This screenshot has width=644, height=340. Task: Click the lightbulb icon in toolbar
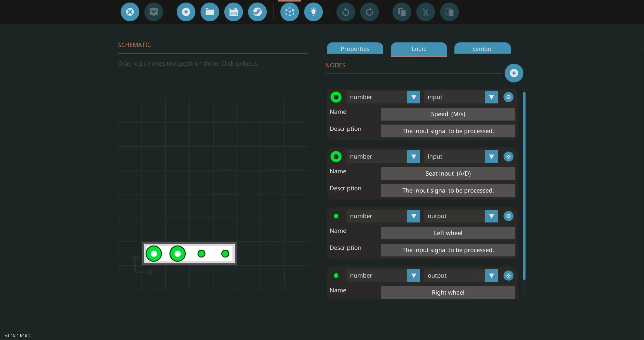(x=313, y=12)
